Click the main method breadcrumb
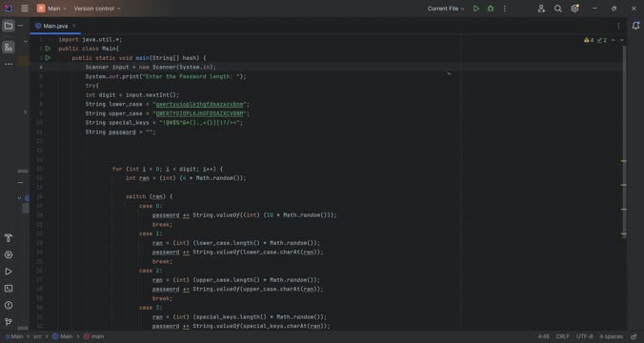Screen dimensions: 644x343 93,336
